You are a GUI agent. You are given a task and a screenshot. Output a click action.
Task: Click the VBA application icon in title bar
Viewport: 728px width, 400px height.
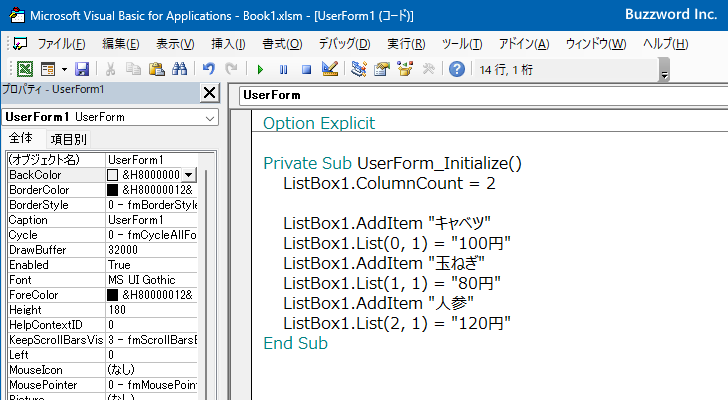click(x=17, y=15)
